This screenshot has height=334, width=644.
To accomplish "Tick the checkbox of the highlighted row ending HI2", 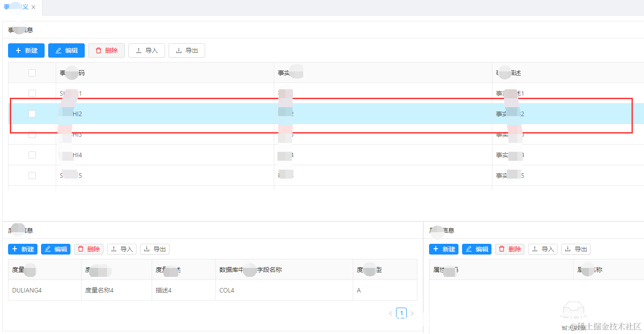I will point(32,114).
